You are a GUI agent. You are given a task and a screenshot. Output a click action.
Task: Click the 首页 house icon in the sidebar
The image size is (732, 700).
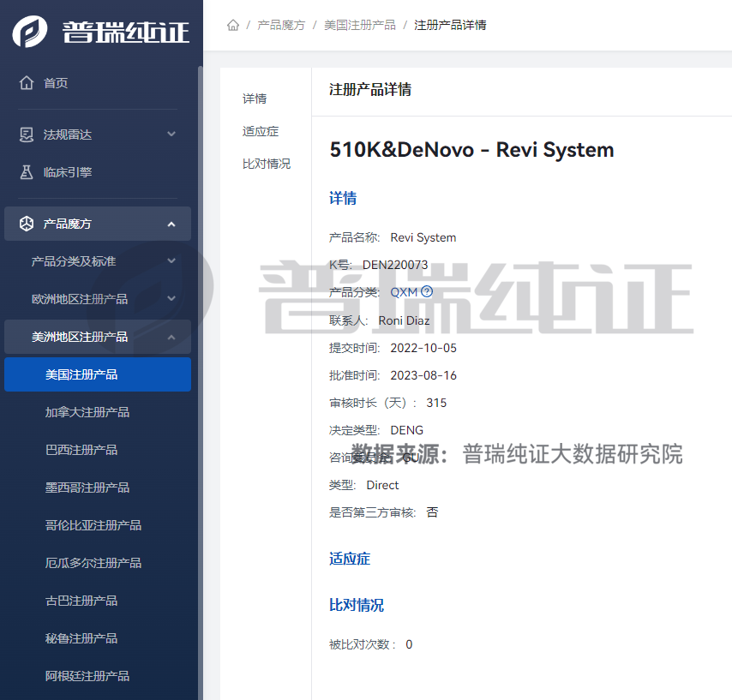(x=27, y=82)
